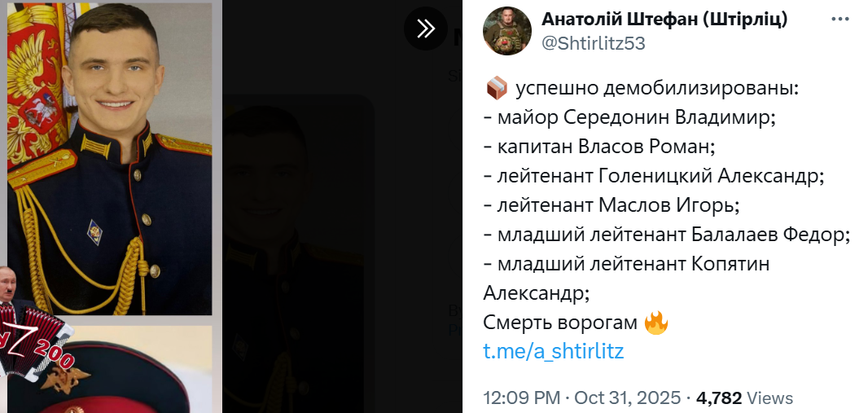Click the fire emoji after Смерть ворогам
Viewport: 868px width, 413px height.
pos(655,323)
